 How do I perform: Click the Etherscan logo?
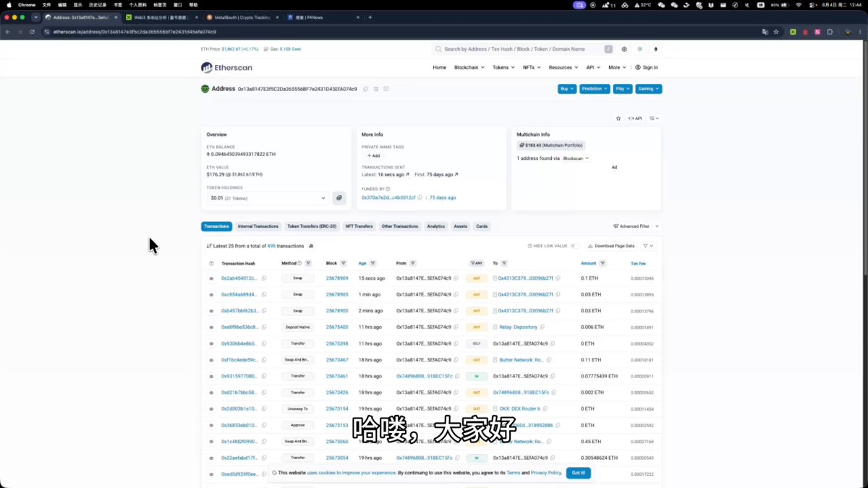(x=226, y=67)
